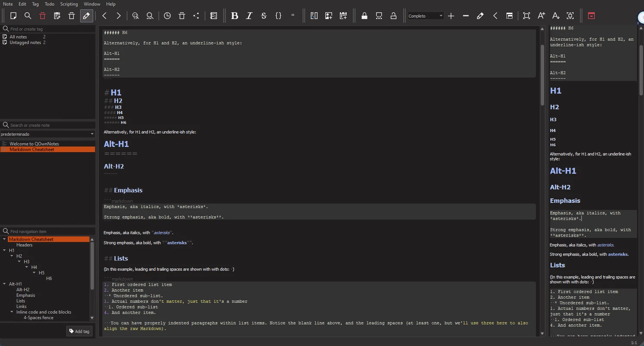Apply italic formatting with I icon

coord(249,16)
